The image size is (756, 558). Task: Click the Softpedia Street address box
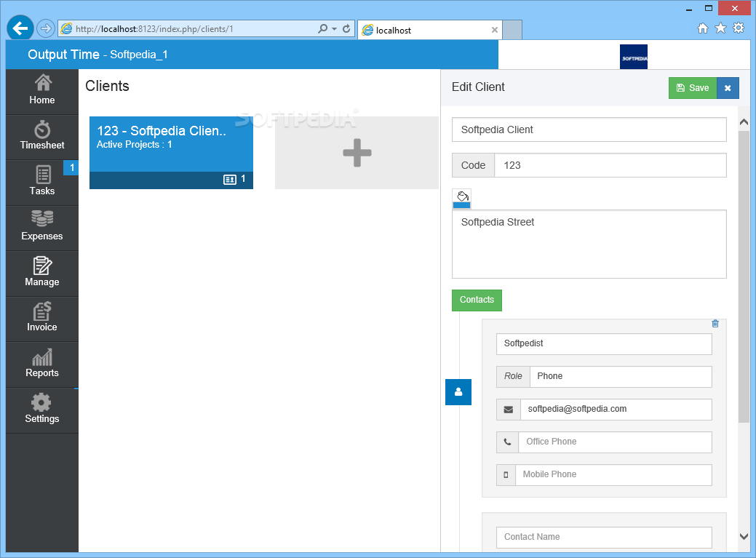(x=589, y=244)
